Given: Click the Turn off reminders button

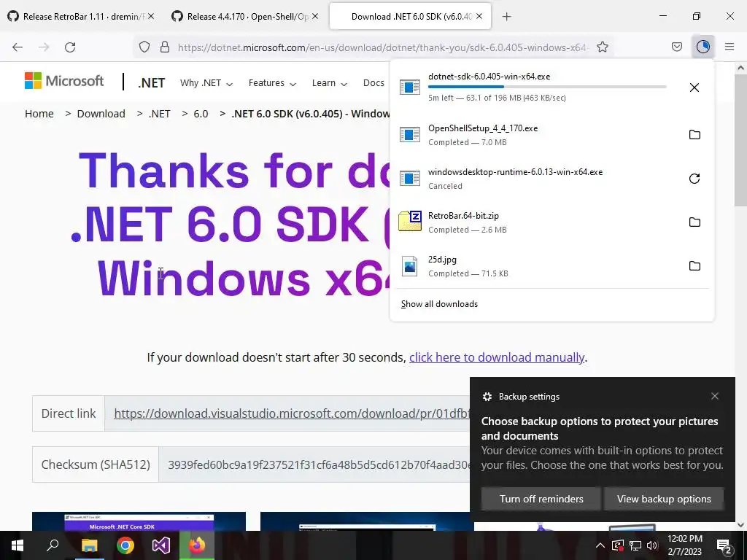Looking at the screenshot, I should tap(541, 499).
